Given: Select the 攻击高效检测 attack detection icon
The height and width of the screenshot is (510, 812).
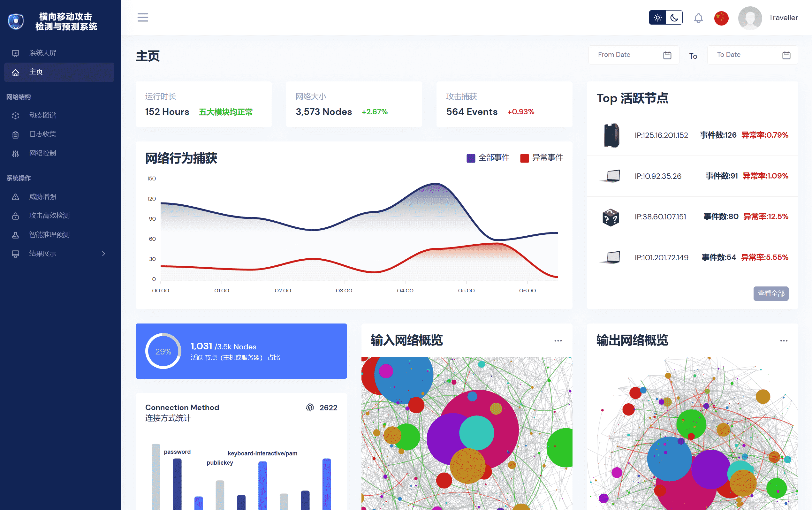Looking at the screenshot, I should tap(15, 216).
